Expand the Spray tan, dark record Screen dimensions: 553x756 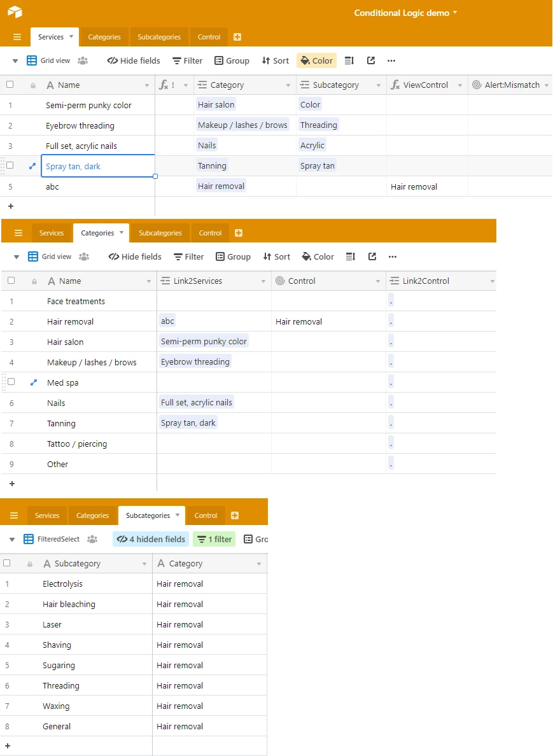(32, 166)
